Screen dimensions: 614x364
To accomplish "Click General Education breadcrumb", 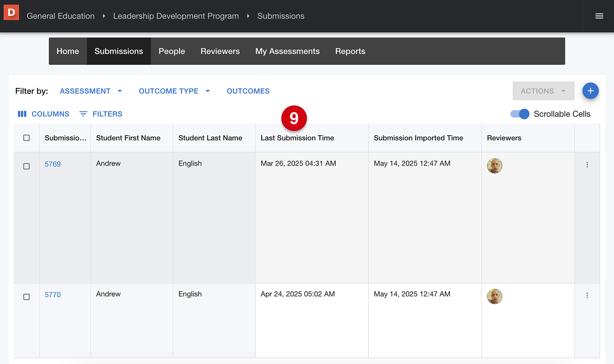I will (x=61, y=16).
